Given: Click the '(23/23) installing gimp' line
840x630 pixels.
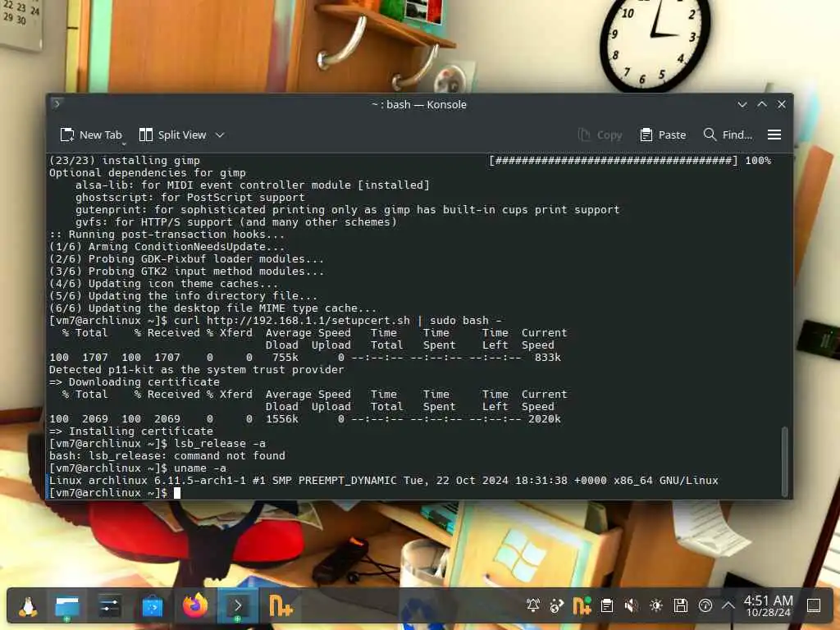Looking at the screenshot, I should 410,160.
